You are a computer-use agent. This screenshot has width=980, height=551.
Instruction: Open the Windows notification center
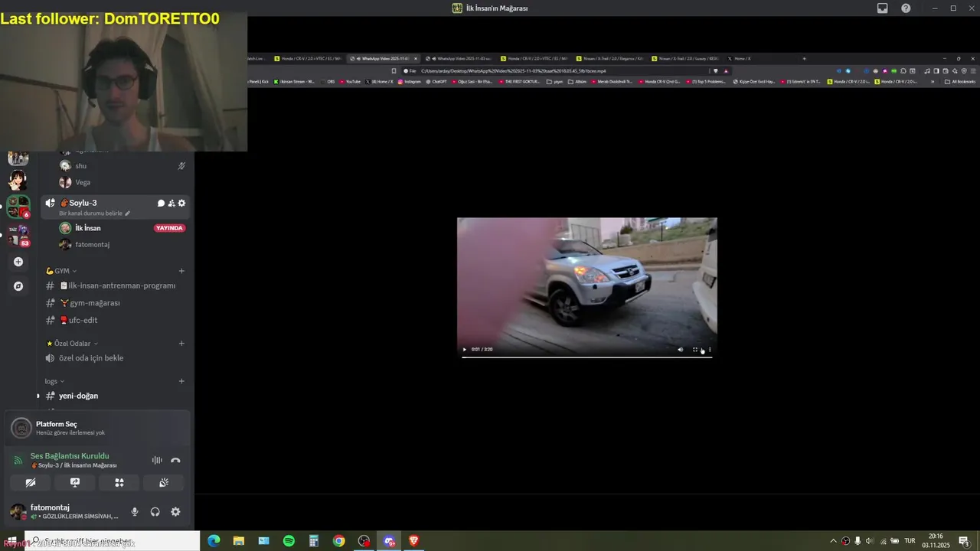964,541
